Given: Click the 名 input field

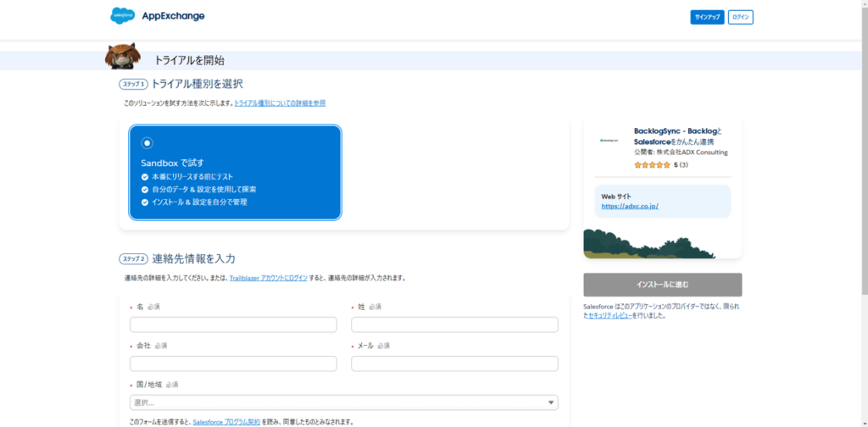Looking at the screenshot, I should pyautogui.click(x=233, y=324).
